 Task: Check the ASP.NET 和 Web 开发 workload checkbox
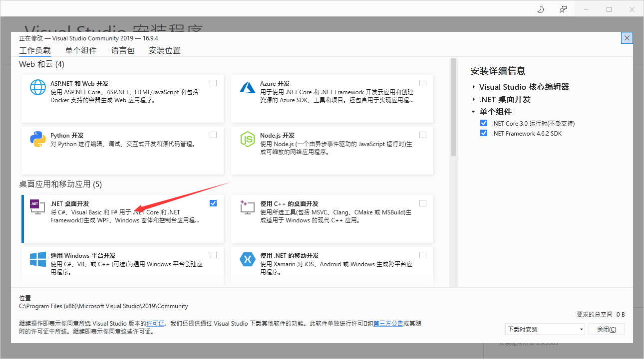click(213, 83)
